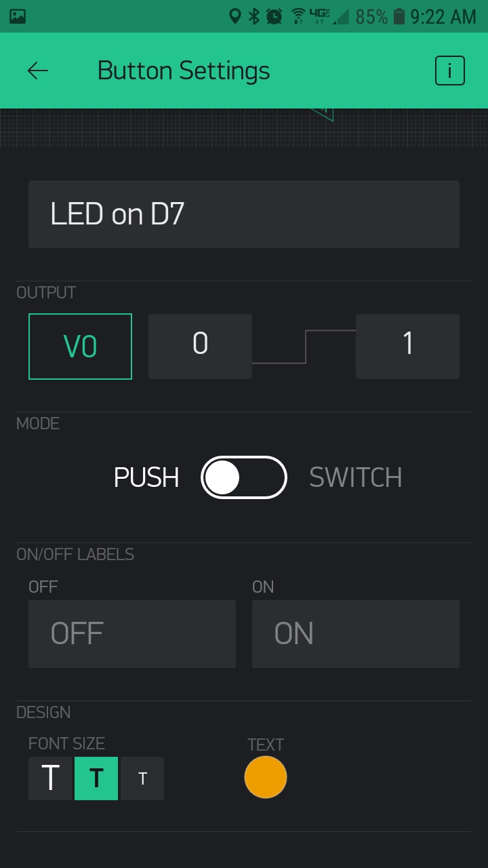488x868 pixels.
Task: Open the info icon in header
Action: click(x=450, y=71)
